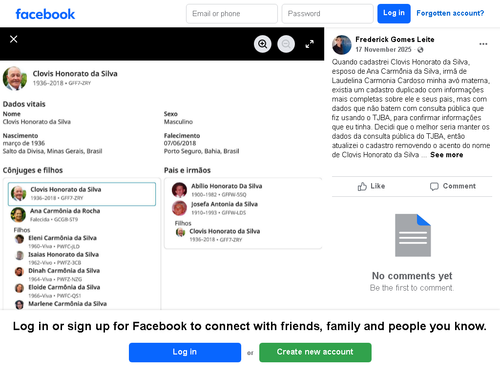This screenshot has height=375, width=500.
Task: Click the text 'Ana Carmônia da Rocha'
Action: (x=65, y=211)
